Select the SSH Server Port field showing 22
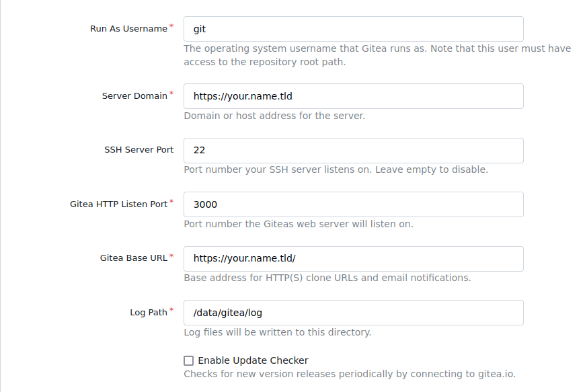 [354, 151]
